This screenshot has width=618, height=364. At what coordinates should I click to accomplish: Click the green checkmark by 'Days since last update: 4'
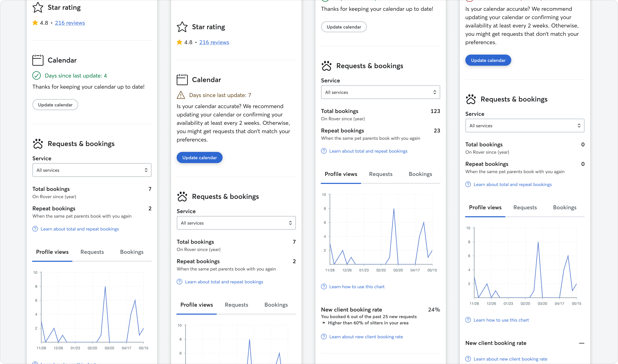(x=37, y=76)
